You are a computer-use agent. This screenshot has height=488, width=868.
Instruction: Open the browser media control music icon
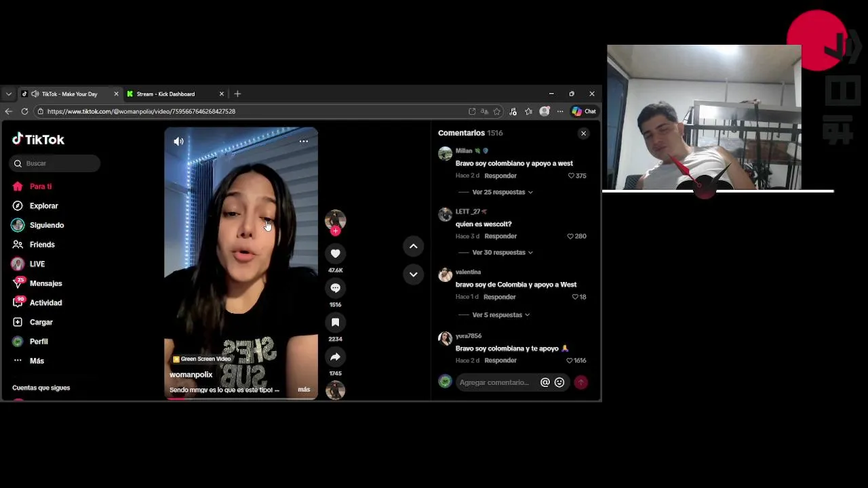pos(513,112)
